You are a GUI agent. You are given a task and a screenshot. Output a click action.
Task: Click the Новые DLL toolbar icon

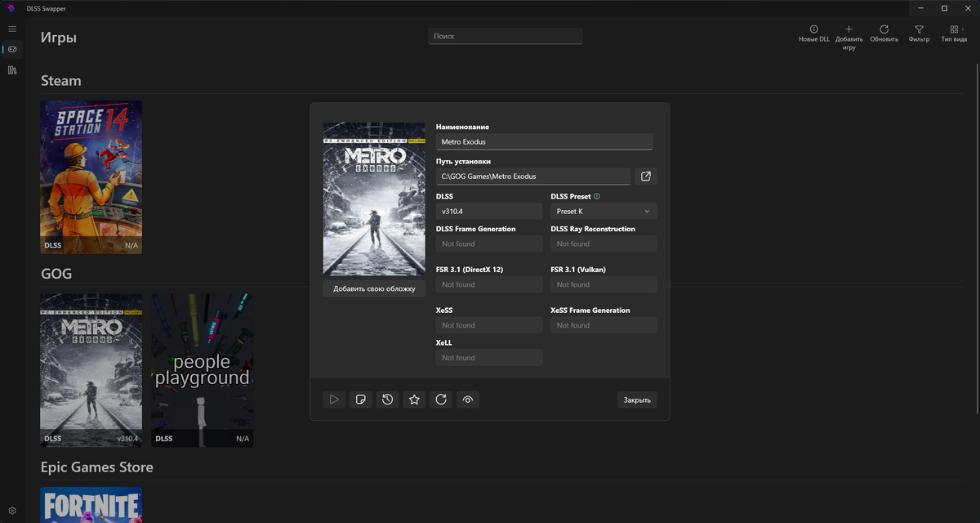click(813, 34)
